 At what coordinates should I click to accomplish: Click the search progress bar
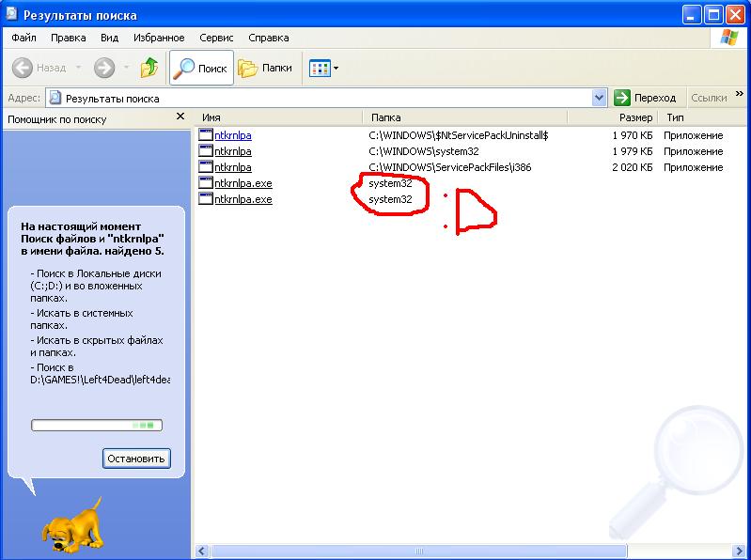click(x=97, y=426)
